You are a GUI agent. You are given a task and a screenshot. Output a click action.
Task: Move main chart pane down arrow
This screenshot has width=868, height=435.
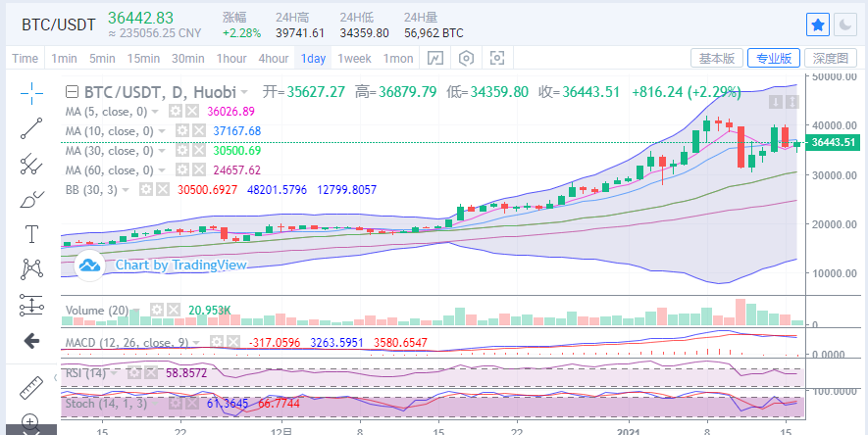(x=776, y=102)
